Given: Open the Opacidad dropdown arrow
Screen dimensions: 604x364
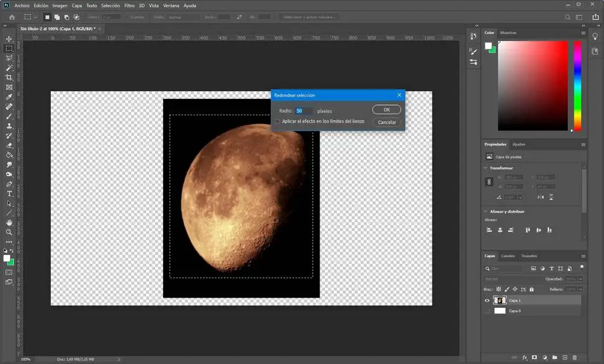Looking at the screenshot, I should point(581,279).
